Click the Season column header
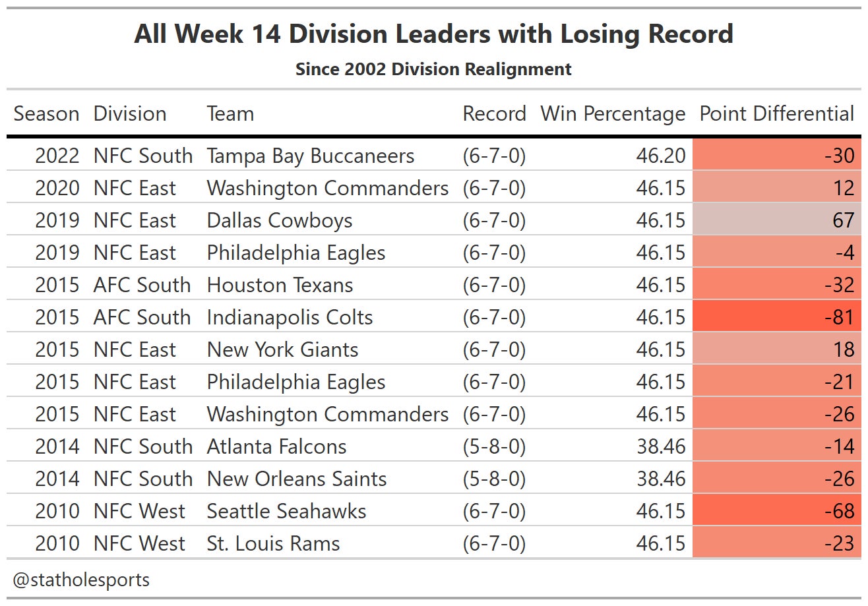The width and height of the screenshot is (868, 606). click(x=46, y=113)
